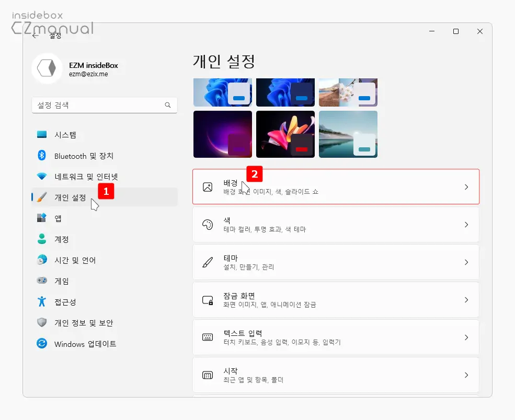Screen dimensions: 515x420
Task: Select the 시스템 monitor icon
Action: (42, 134)
